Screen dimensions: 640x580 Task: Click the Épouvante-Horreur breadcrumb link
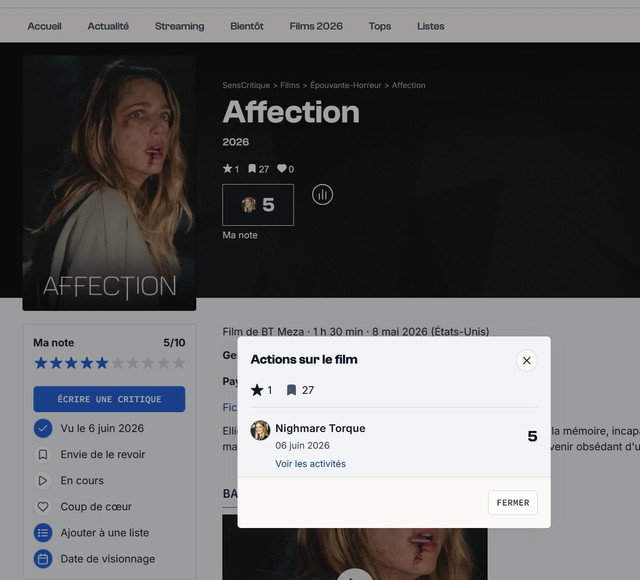pos(346,85)
